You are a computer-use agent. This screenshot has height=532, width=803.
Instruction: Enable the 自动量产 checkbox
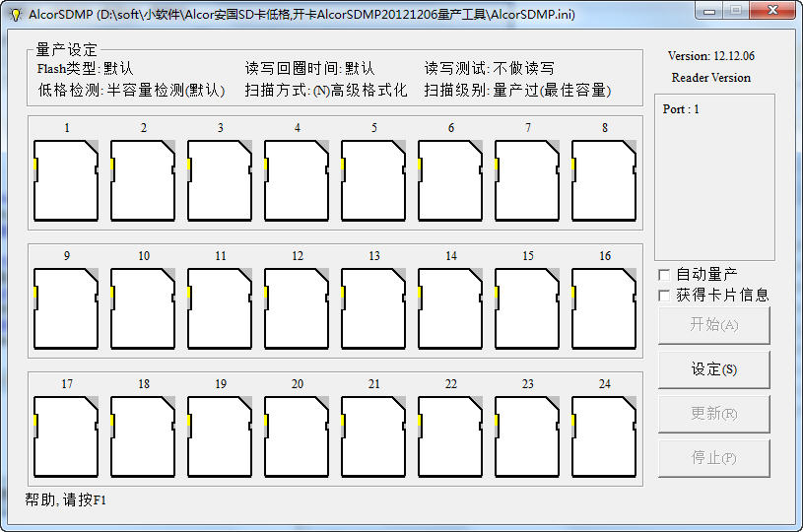coord(663,275)
